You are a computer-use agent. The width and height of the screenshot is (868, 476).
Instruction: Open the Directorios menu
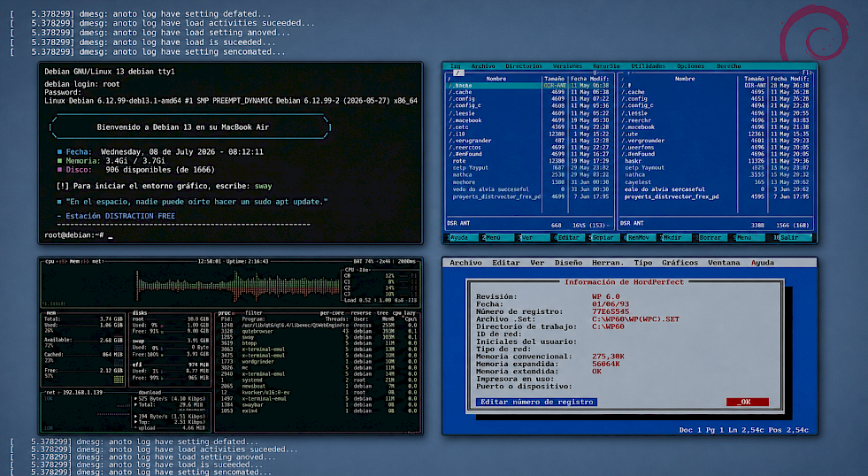[x=524, y=65]
